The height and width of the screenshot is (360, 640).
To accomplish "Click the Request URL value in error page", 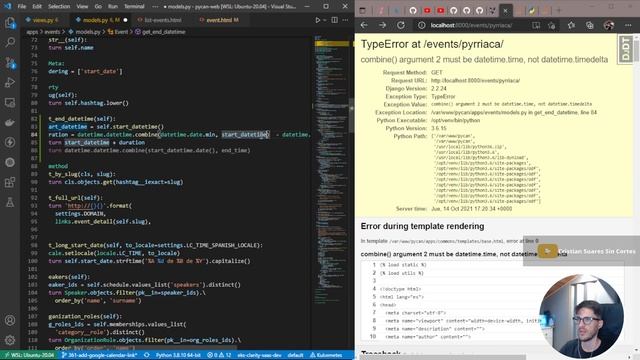I will click(x=475, y=80).
